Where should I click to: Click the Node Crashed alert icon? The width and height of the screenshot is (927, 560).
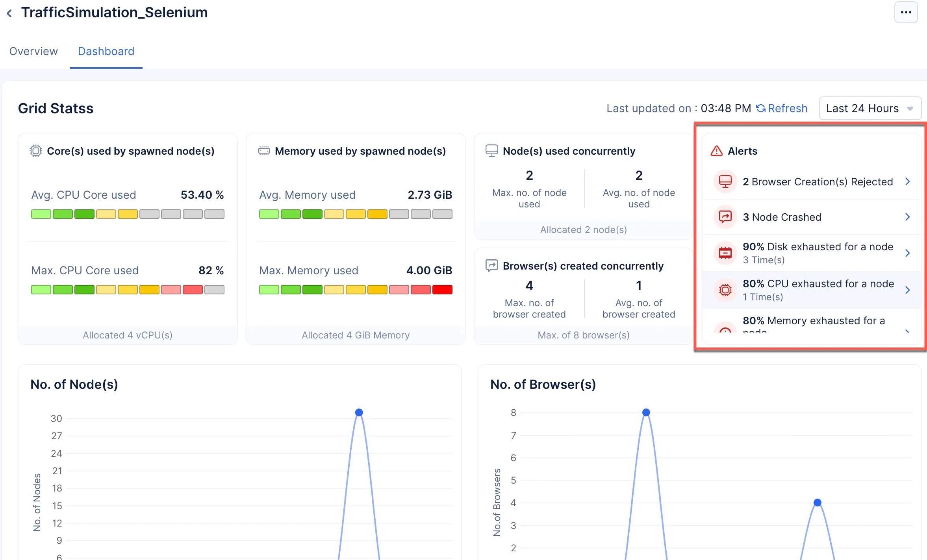pos(725,217)
